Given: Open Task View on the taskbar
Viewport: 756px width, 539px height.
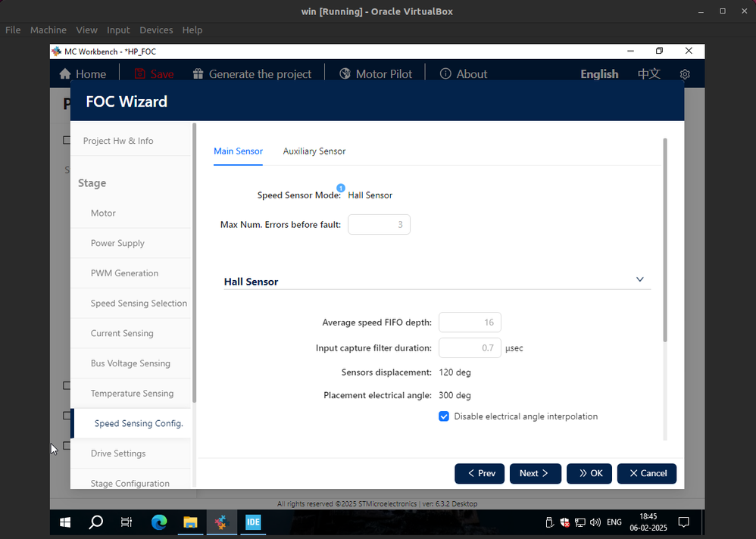Looking at the screenshot, I should (127, 522).
